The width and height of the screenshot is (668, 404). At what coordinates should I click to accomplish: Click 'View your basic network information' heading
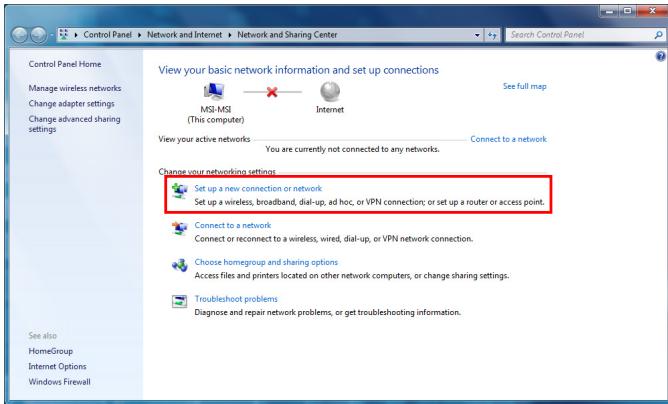tap(299, 70)
